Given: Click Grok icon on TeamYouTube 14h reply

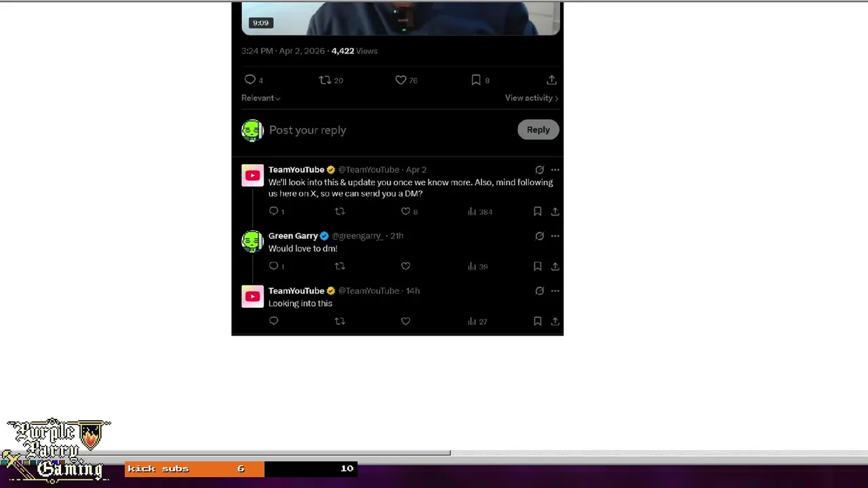Looking at the screenshot, I should click(x=539, y=291).
